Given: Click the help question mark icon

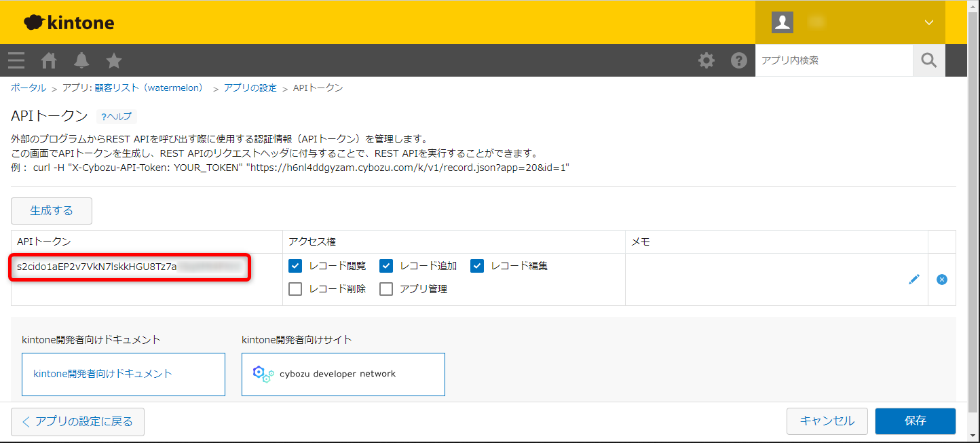Looking at the screenshot, I should pos(738,60).
